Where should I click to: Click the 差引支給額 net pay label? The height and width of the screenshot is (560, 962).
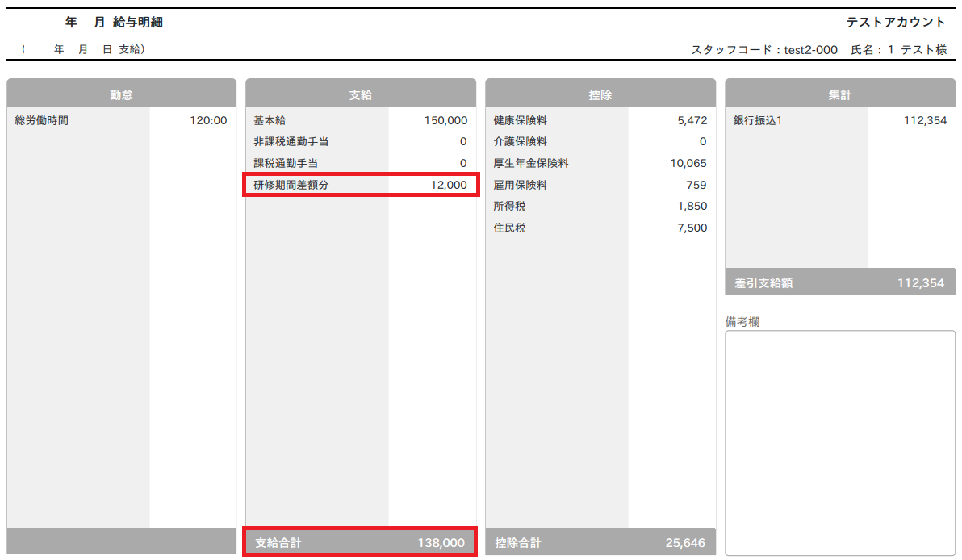763,283
